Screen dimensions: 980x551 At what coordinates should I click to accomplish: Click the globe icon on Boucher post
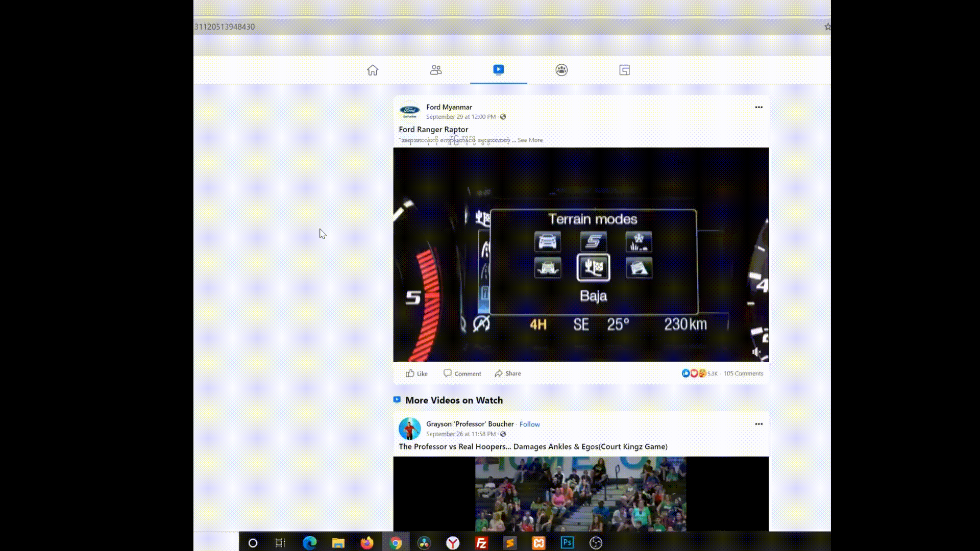click(503, 434)
